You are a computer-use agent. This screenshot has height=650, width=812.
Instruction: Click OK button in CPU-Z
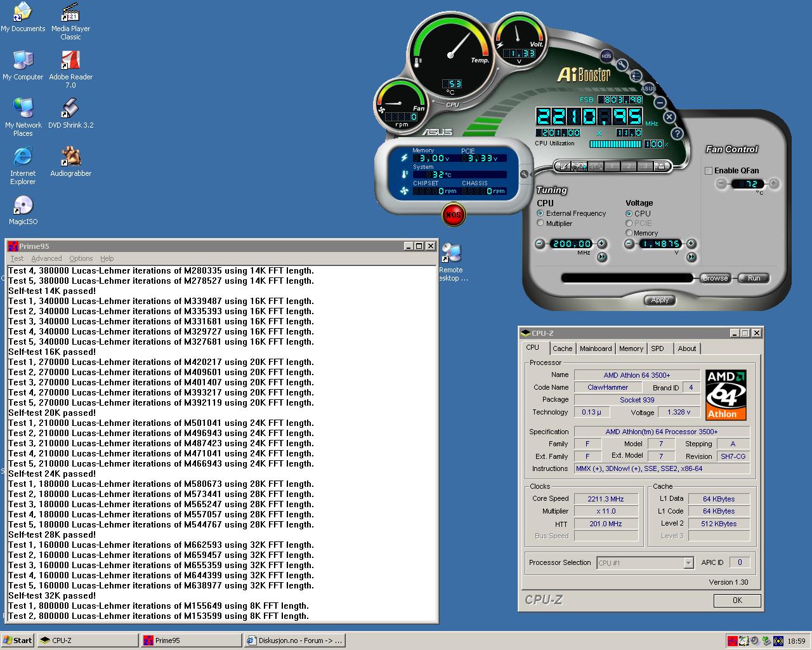pyautogui.click(x=737, y=600)
